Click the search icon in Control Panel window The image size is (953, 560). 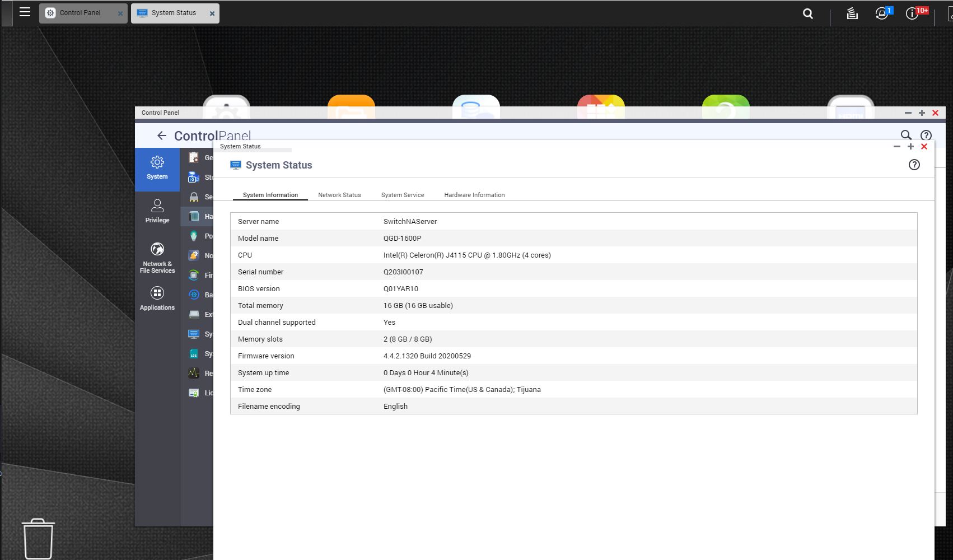905,135
